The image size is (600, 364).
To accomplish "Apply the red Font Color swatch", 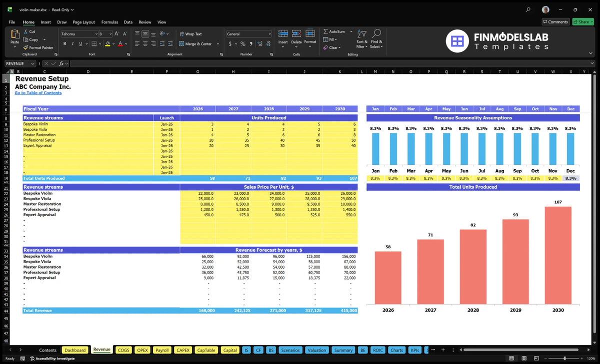I will 120,44.
